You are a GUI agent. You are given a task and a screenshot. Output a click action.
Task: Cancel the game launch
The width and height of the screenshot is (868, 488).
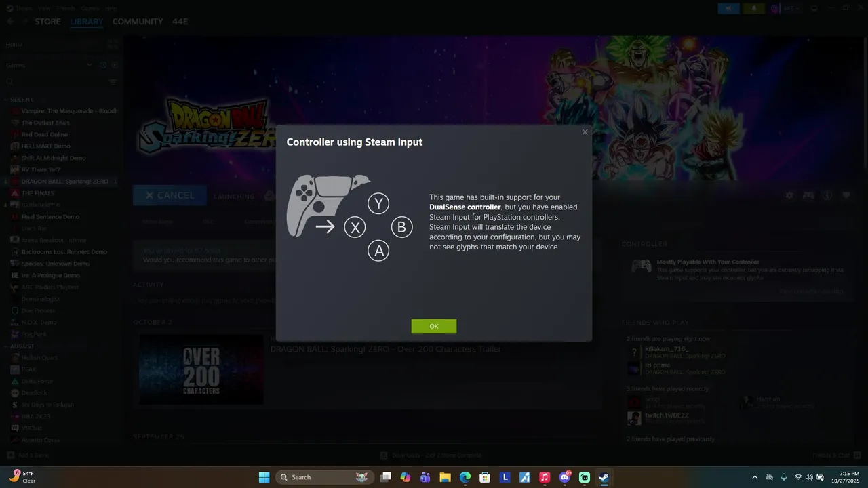[170, 195]
